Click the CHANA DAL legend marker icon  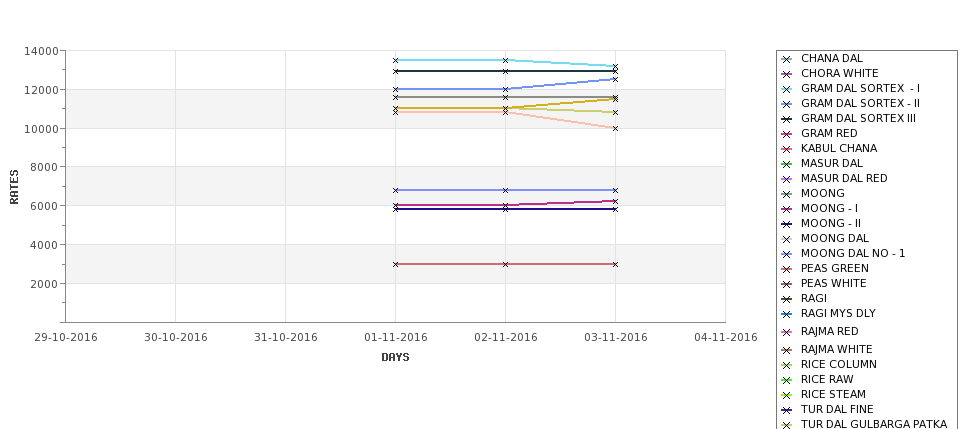(787, 59)
